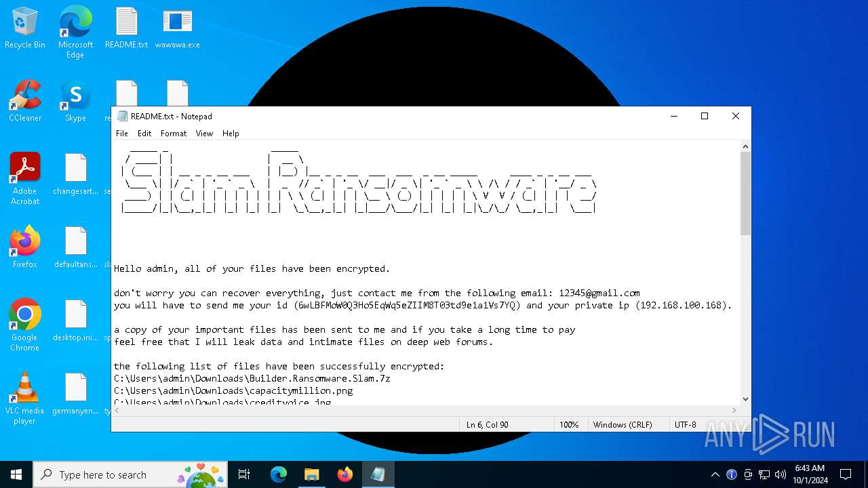Click the Notepad vertical scrollbar thumb
This screenshot has width=868, height=488.
coord(745,194)
